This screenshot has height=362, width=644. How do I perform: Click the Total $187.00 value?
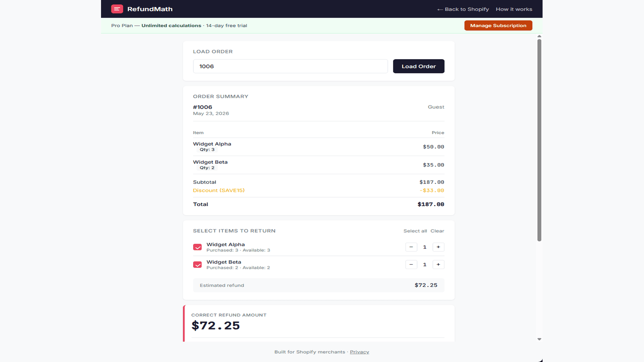click(431, 204)
